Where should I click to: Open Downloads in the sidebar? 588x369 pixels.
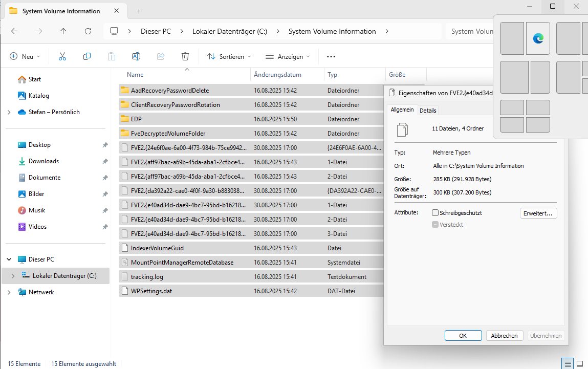[43, 161]
